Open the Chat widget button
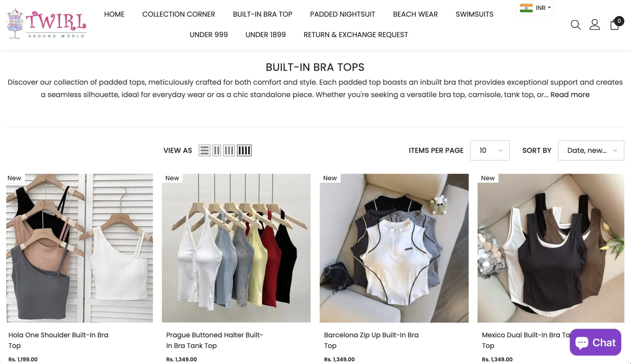The image size is (631, 364). (595, 342)
